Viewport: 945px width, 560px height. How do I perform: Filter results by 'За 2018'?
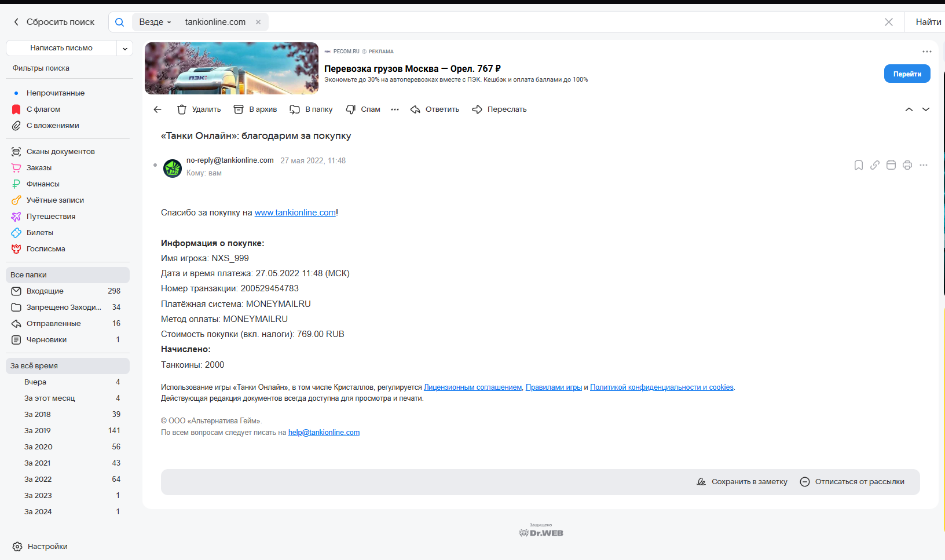pyautogui.click(x=68, y=415)
